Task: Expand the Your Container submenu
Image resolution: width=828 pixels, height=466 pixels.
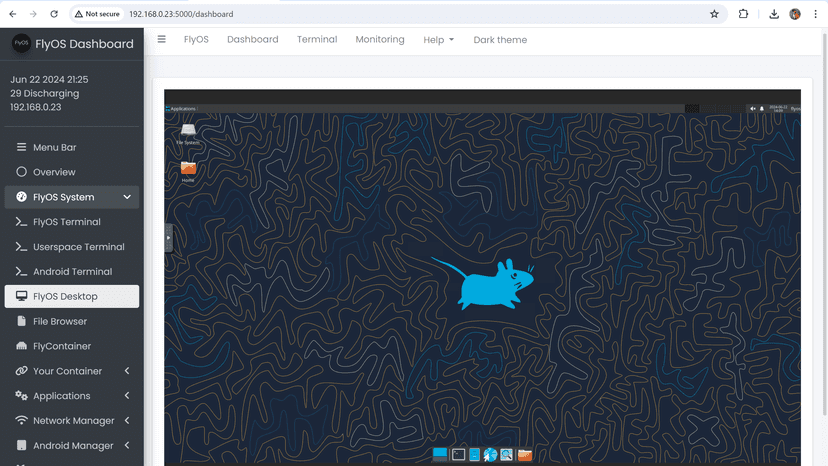Action: coord(72,371)
